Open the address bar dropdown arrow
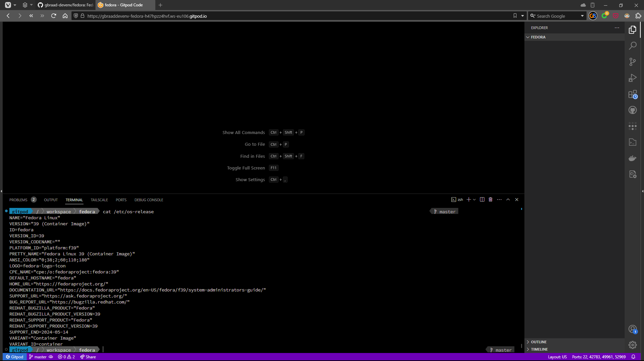The width and height of the screenshot is (644, 361). [522, 16]
